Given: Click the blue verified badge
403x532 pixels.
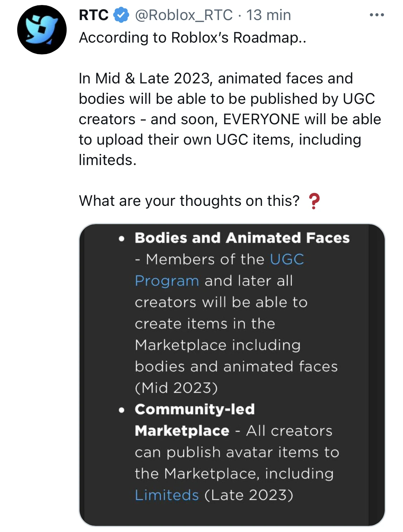Looking at the screenshot, I should pyautogui.click(x=121, y=15).
